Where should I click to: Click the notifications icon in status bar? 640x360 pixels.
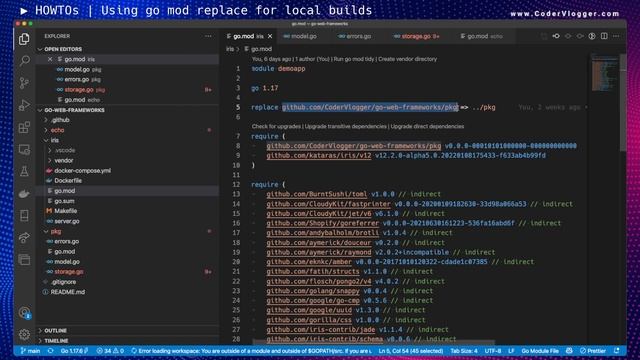tap(617, 351)
